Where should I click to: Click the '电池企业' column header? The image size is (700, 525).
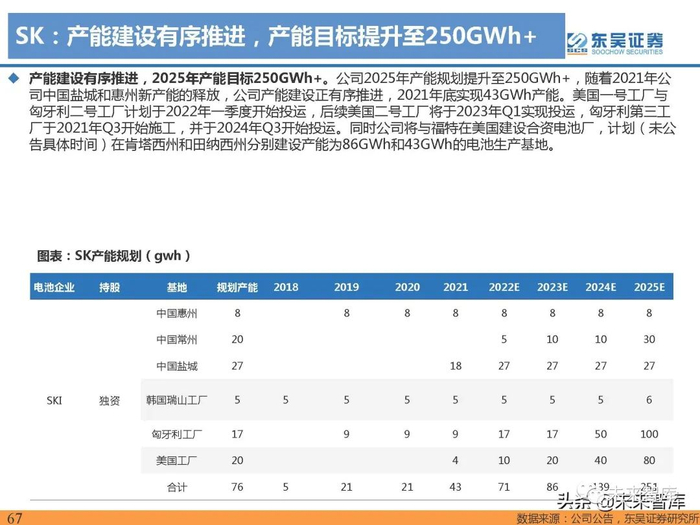tap(54, 287)
